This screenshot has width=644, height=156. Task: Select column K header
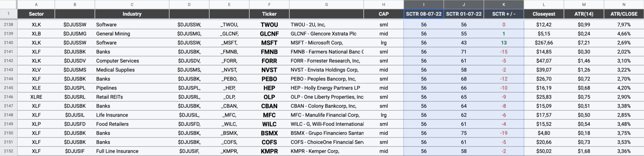coord(504,5)
